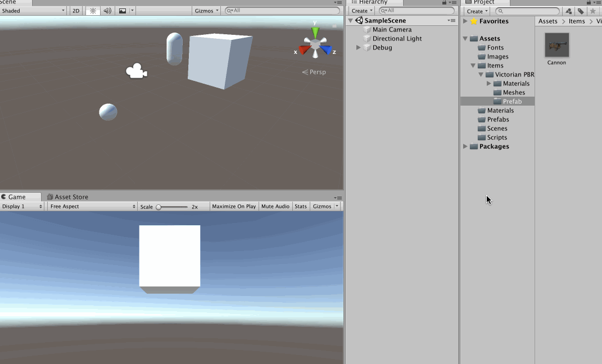Click the scene effects image icon
The width and height of the screenshot is (602, 364).
(123, 11)
